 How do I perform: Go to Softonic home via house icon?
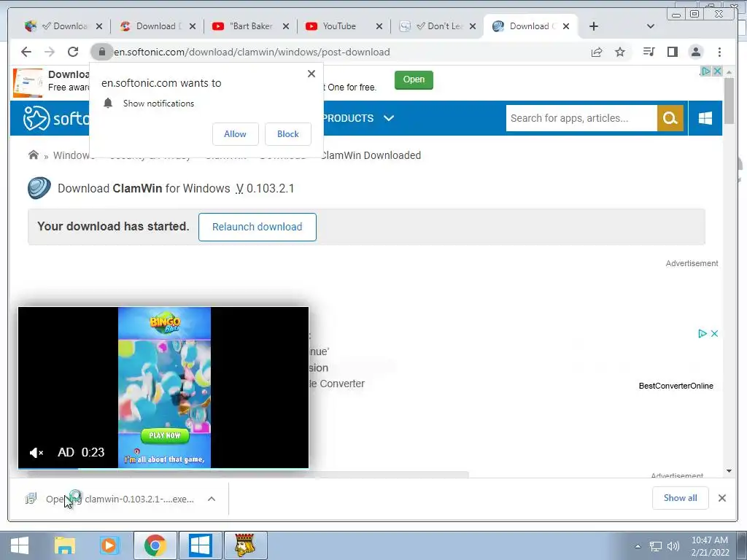click(x=34, y=155)
